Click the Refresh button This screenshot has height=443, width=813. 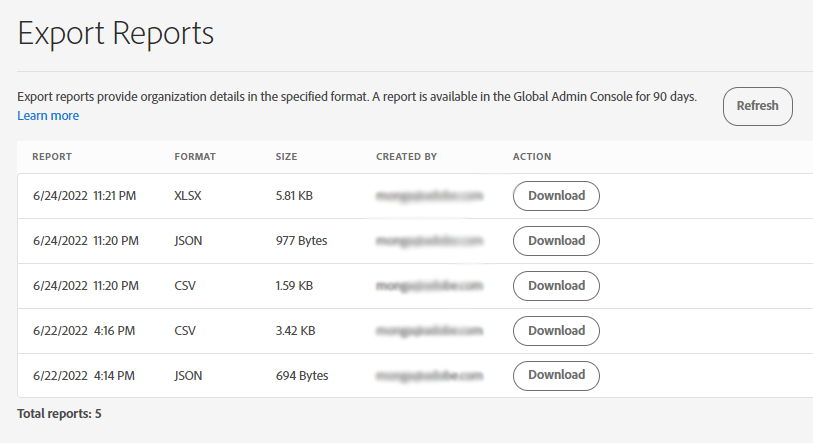click(757, 106)
